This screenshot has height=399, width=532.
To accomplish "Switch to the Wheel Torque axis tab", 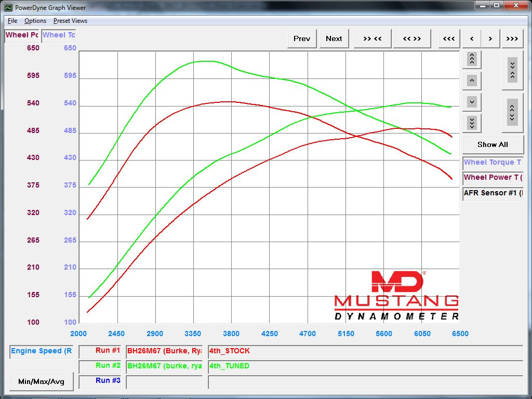I will click(59, 35).
